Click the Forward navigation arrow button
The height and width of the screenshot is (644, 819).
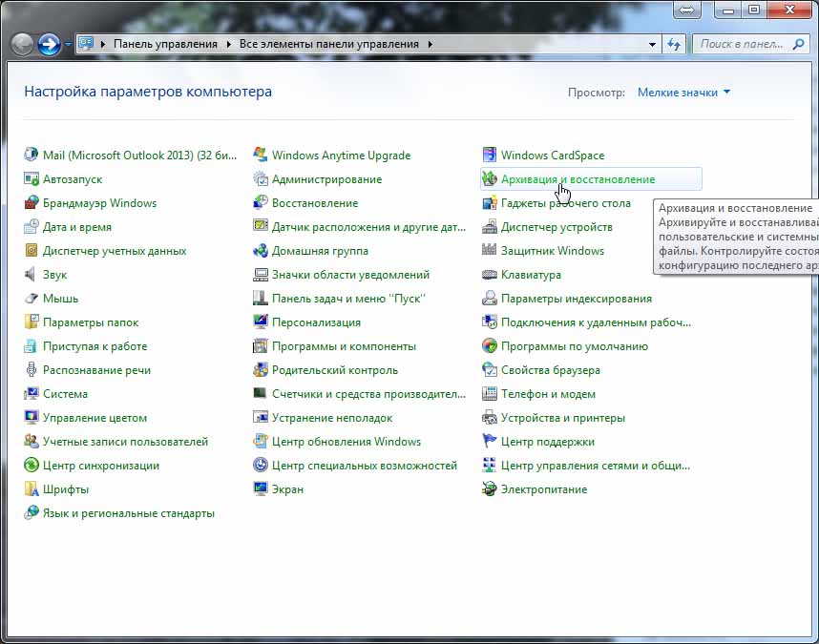(x=49, y=44)
